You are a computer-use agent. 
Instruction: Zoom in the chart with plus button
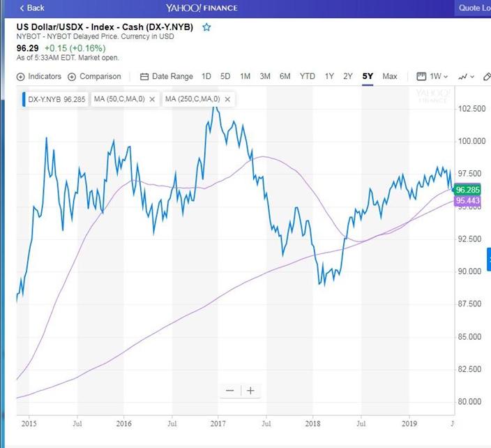[x=250, y=391]
